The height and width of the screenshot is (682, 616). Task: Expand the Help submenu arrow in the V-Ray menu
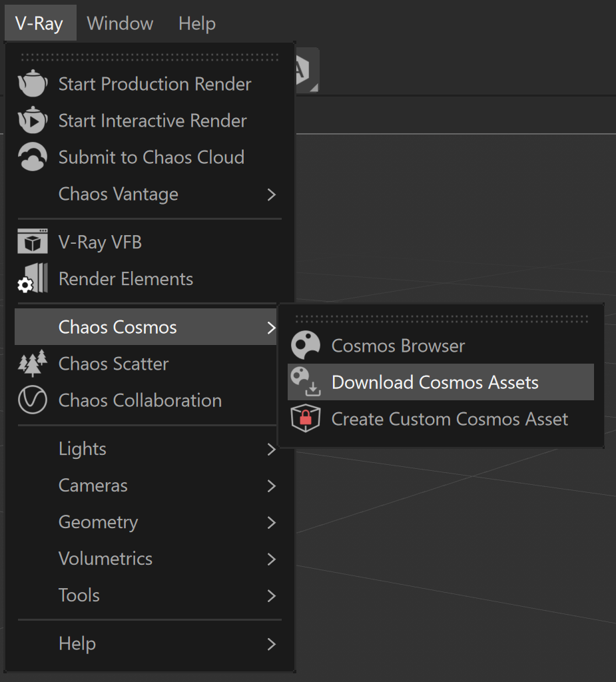pyautogui.click(x=272, y=644)
